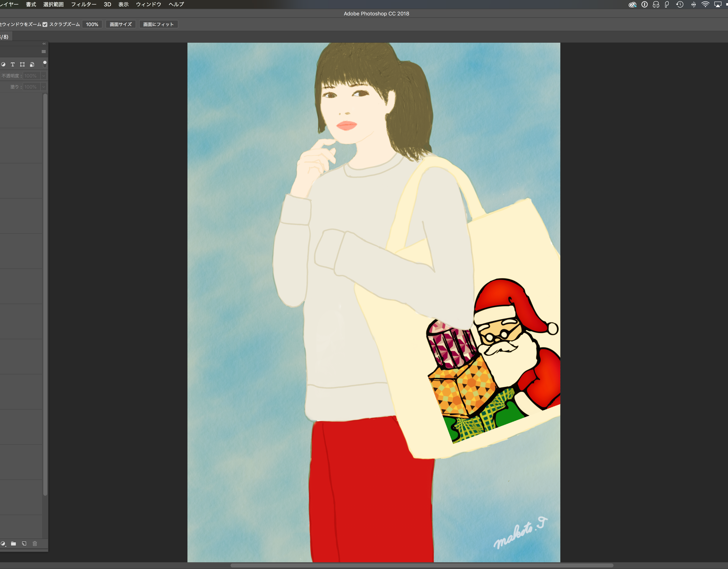Viewport: 728px width, 569px height.
Task: Open the Wi-Fi menu bar icon
Action: coord(705,4)
